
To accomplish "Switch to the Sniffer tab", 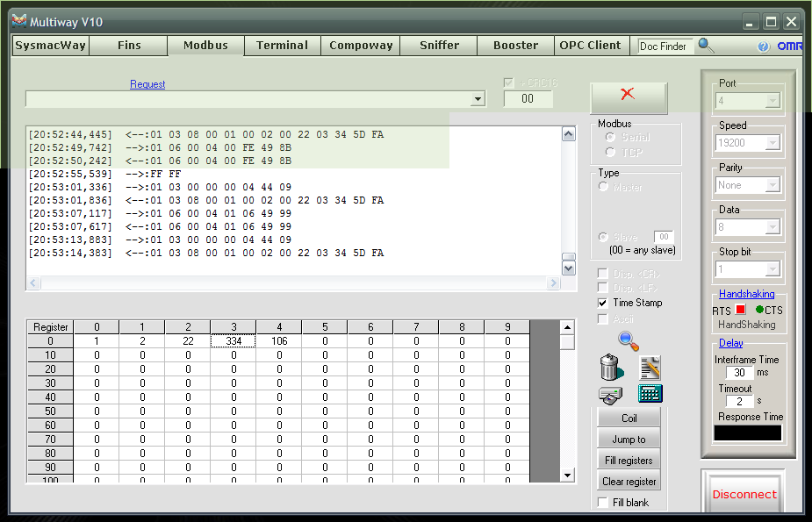I will [x=439, y=46].
